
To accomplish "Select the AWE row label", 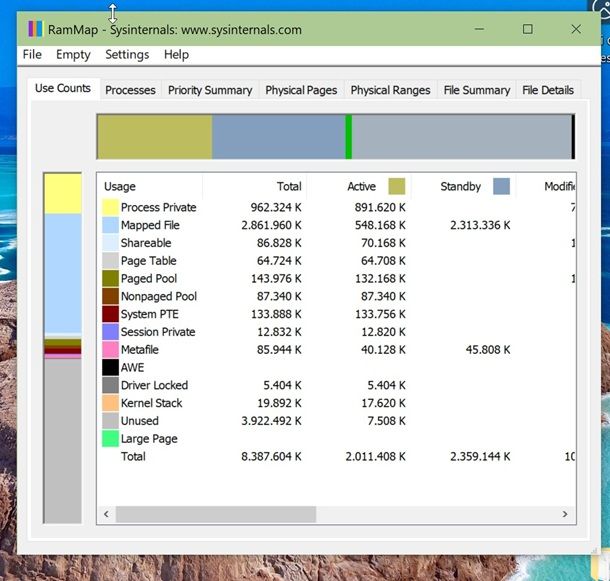I will click(132, 367).
